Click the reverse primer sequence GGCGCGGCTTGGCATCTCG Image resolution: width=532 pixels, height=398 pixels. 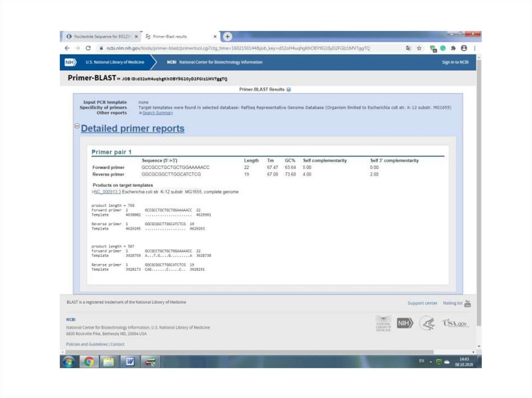click(171, 174)
